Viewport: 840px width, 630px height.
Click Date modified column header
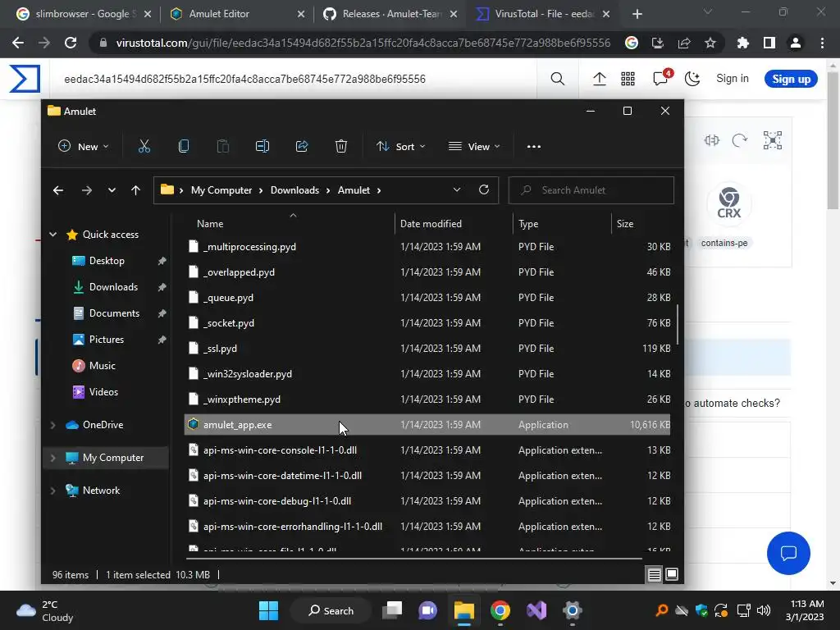[x=454, y=223]
